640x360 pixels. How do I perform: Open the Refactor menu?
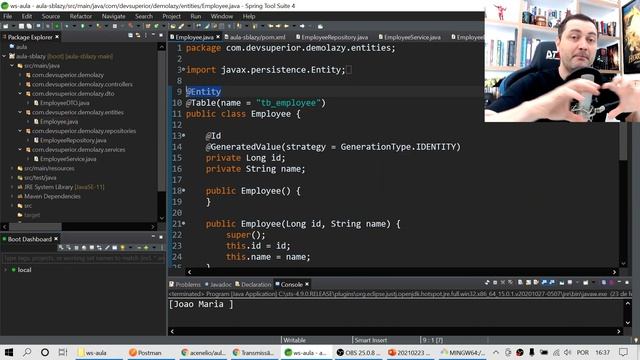80,16
